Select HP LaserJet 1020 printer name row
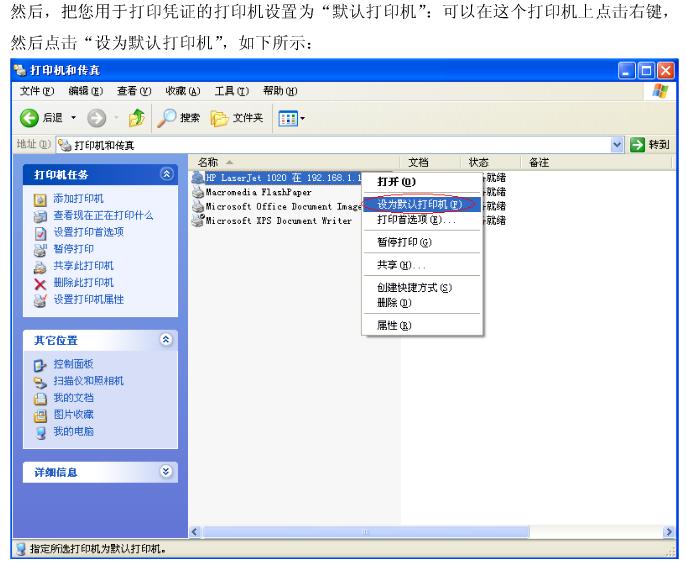 [284, 178]
